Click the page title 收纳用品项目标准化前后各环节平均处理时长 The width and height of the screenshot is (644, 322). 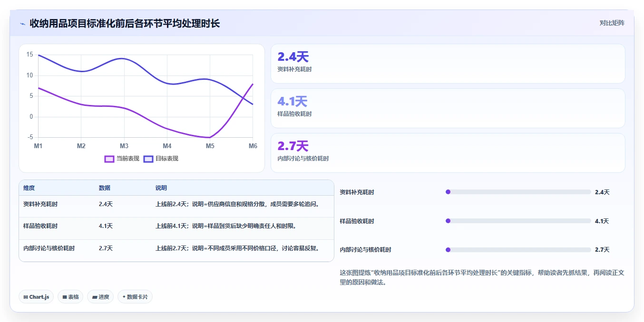tap(125, 23)
